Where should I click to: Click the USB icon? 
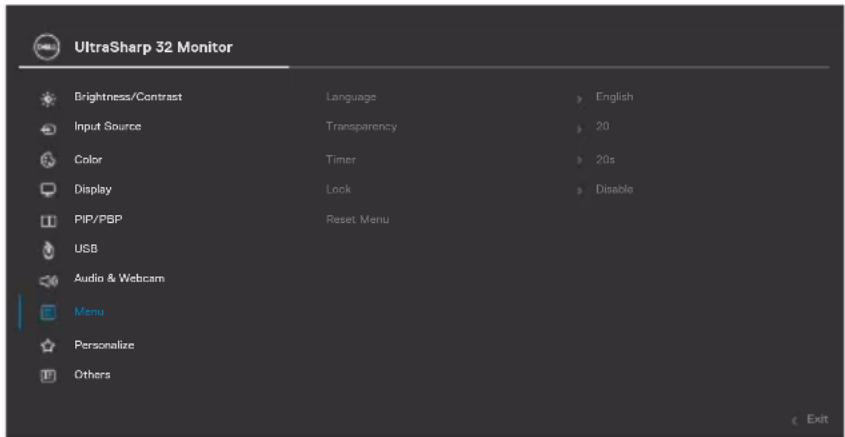click(48, 251)
